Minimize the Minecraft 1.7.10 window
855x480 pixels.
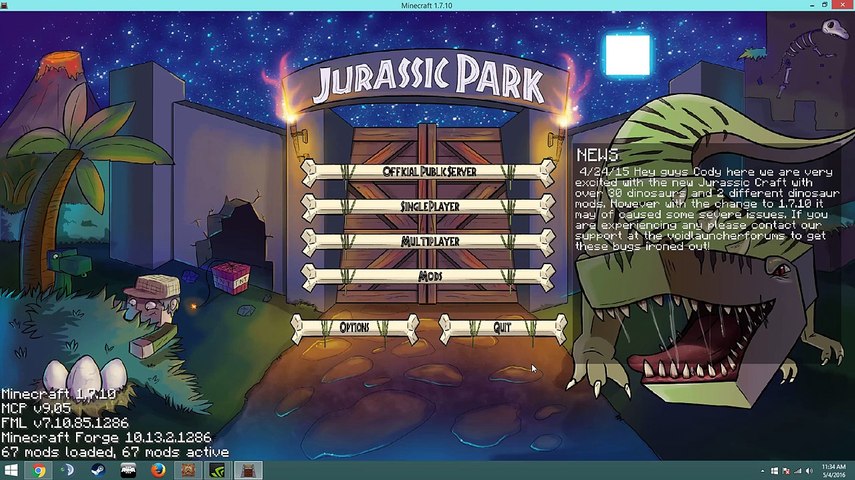(x=812, y=5)
